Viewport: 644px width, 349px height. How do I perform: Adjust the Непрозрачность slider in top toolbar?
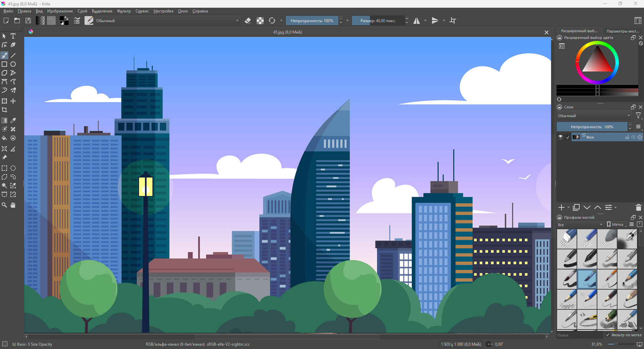click(x=312, y=21)
